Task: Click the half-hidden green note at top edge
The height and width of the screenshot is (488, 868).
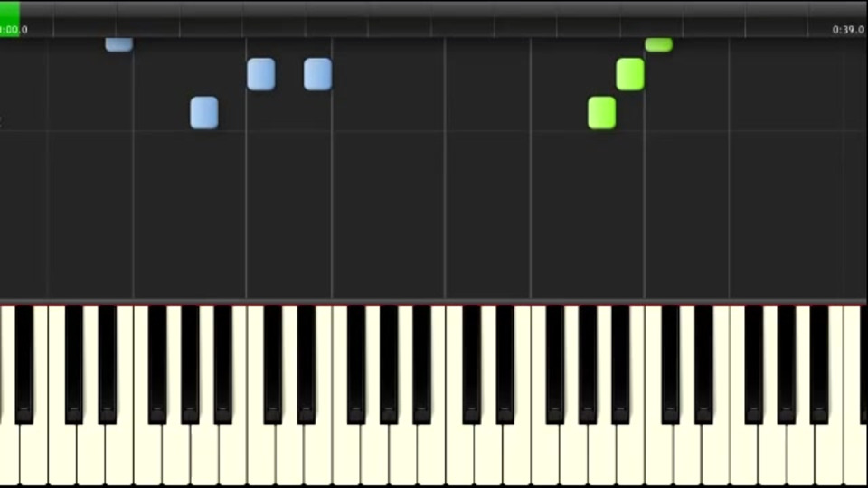Action: click(x=659, y=44)
